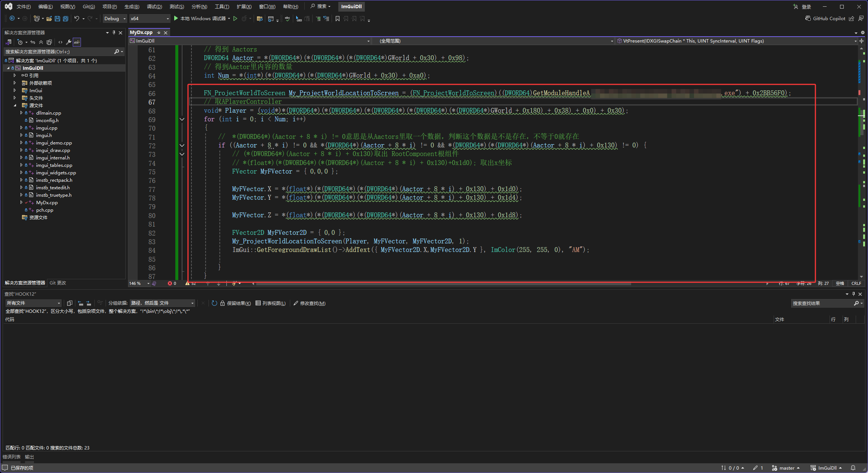The image size is (868, 473).
Task: Toggle the preview selected items button
Action: click(76, 42)
